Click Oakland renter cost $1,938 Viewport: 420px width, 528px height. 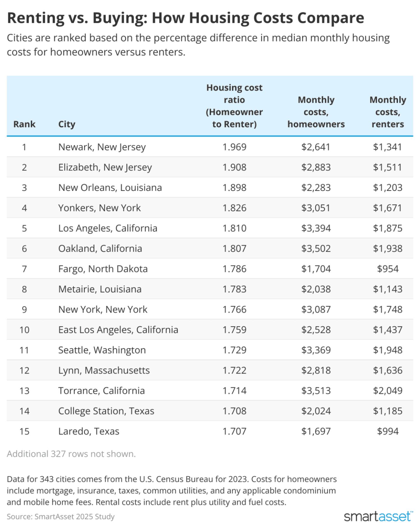pos(388,248)
